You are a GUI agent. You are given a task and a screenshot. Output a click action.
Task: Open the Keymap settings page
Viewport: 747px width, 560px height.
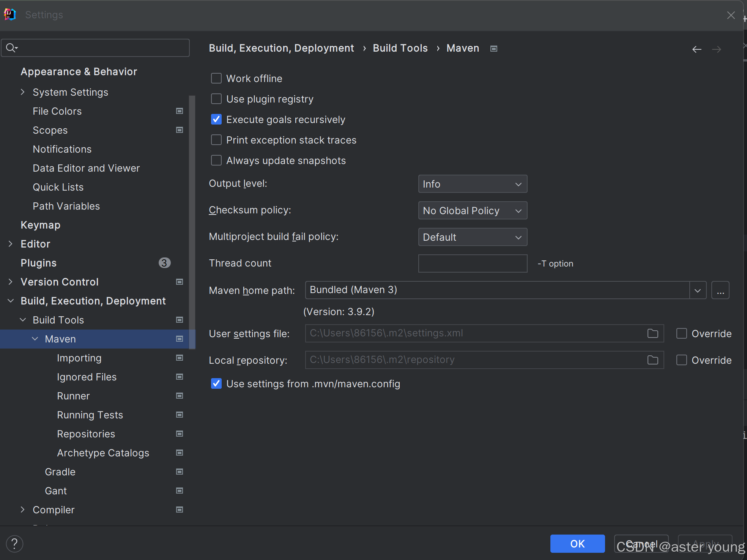[x=40, y=225]
